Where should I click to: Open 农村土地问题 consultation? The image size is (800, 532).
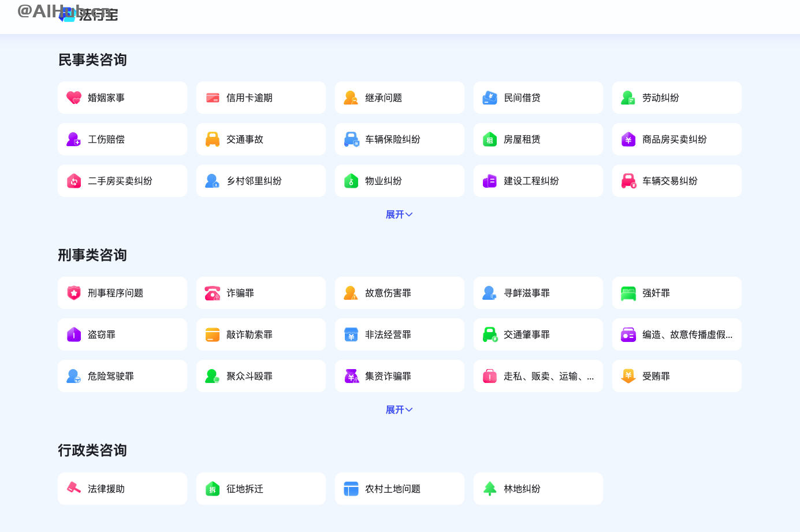400,489
